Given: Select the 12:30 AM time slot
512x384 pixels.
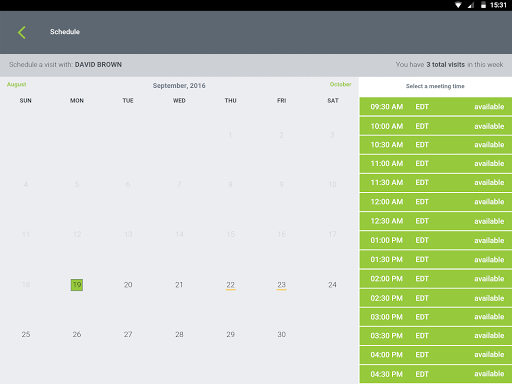Looking at the screenshot, I should [436, 221].
